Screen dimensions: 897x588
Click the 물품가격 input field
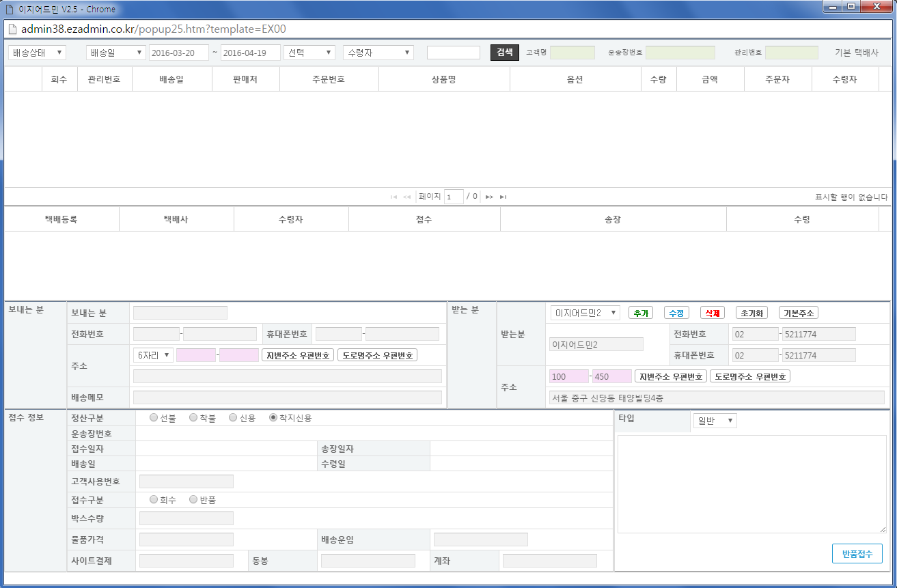(187, 540)
